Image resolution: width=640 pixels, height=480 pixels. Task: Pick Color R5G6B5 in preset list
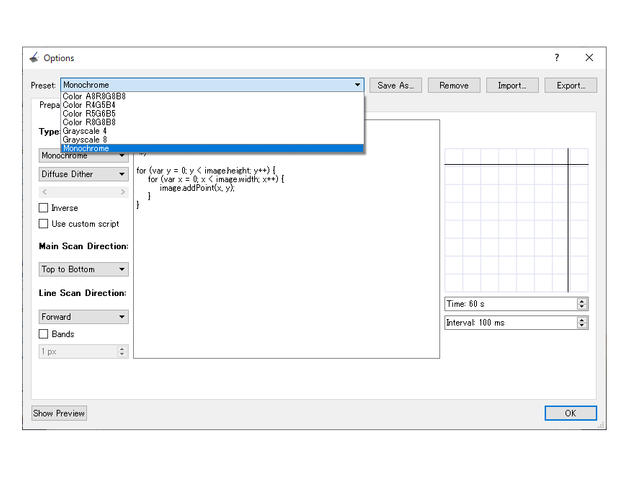coord(89,114)
